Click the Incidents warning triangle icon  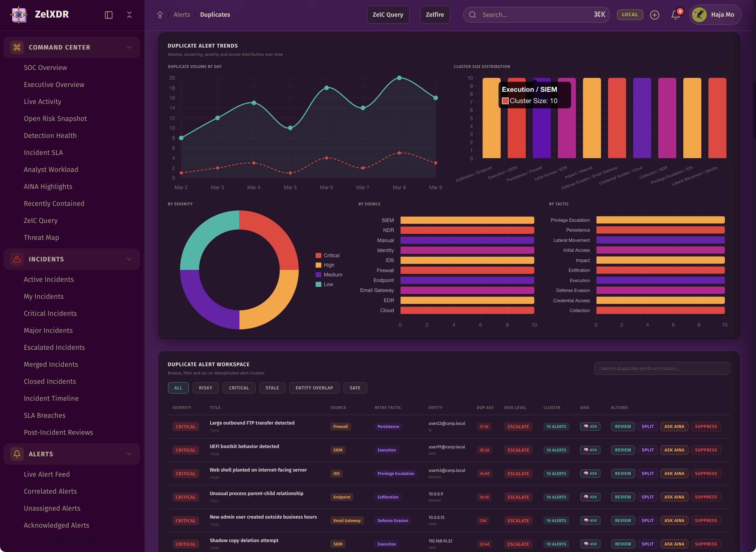coord(17,259)
